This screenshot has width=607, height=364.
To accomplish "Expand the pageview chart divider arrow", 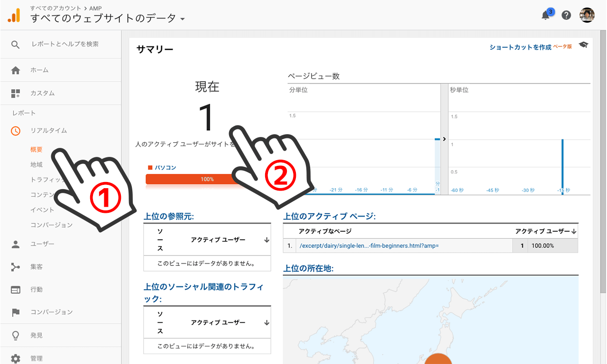I will [444, 139].
